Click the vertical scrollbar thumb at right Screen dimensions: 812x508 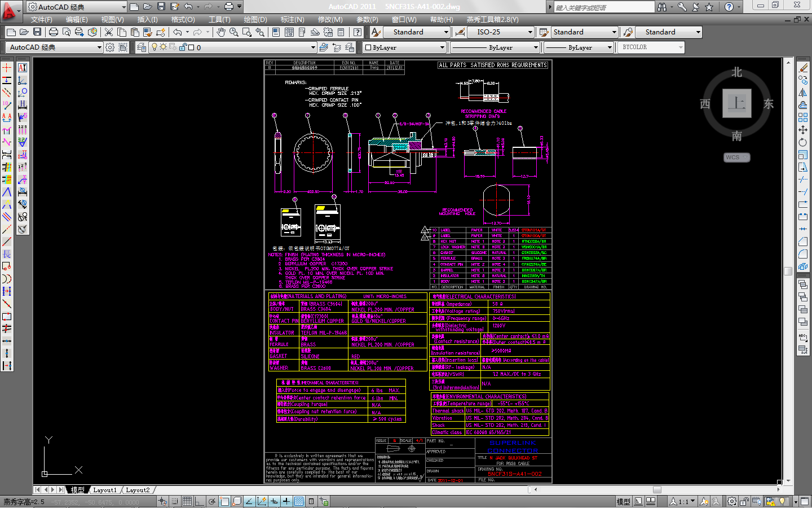click(x=788, y=271)
